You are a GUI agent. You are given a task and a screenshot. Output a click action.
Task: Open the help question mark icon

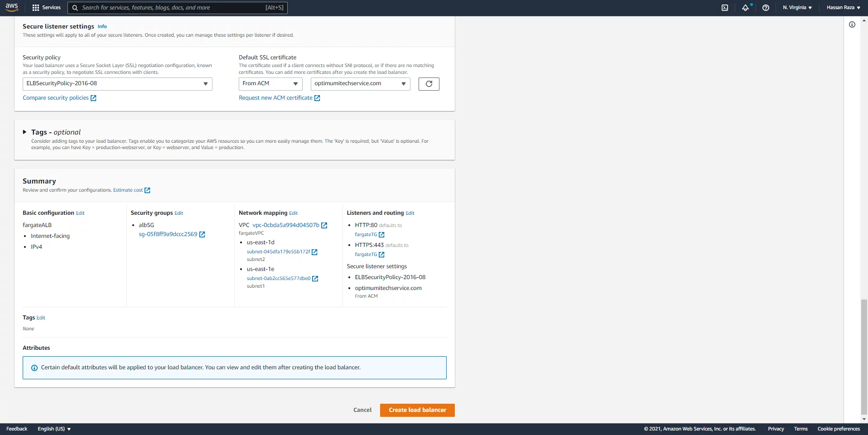pos(766,8)
